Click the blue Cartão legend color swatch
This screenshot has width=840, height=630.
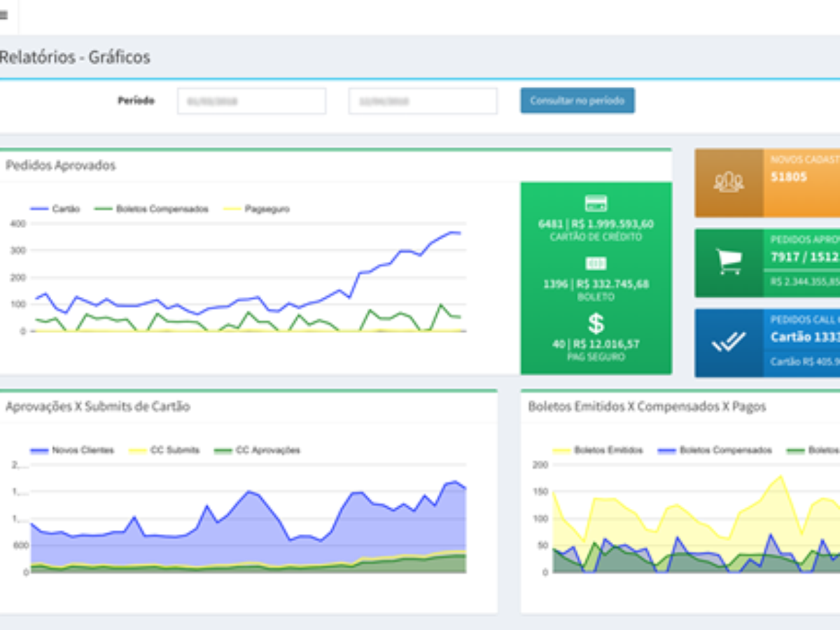(38, 209)
